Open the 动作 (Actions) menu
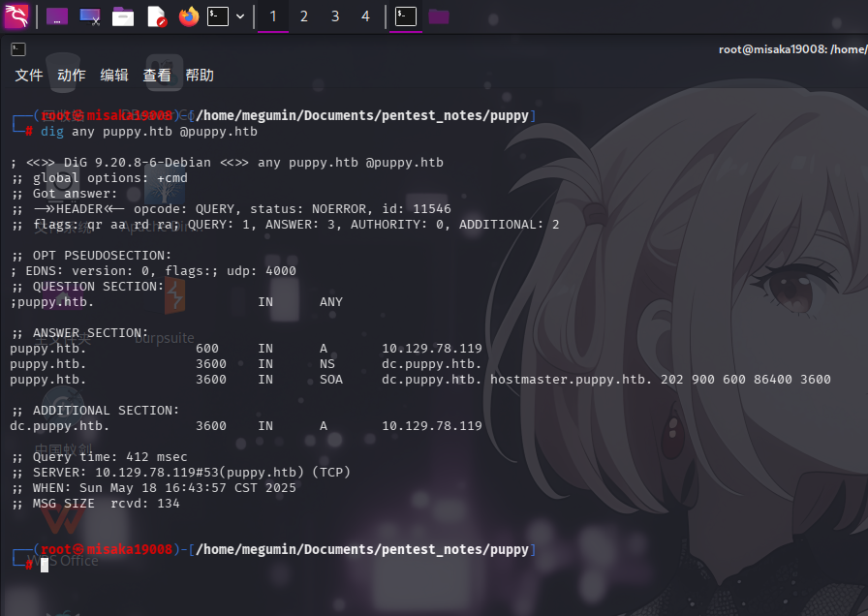 click(x=72, y=76)
